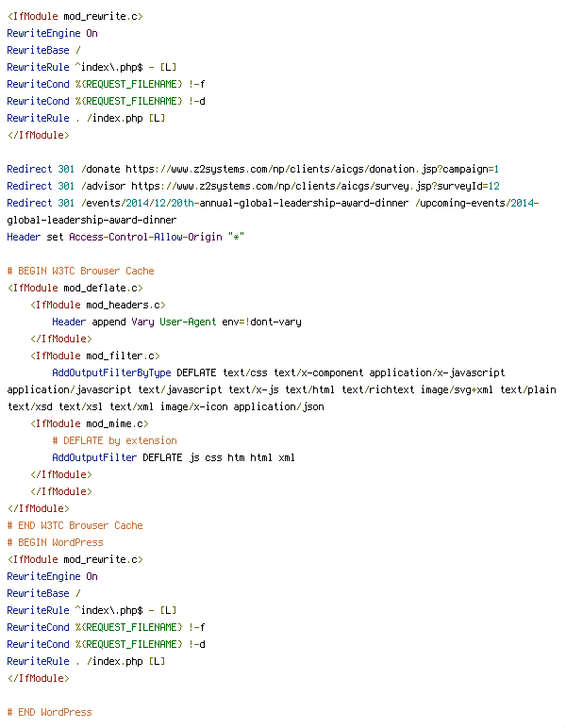Viewport: 566px width, 728px height.
Task: Click the '# END WordPress' comment
Action: [x=50, y=712]
